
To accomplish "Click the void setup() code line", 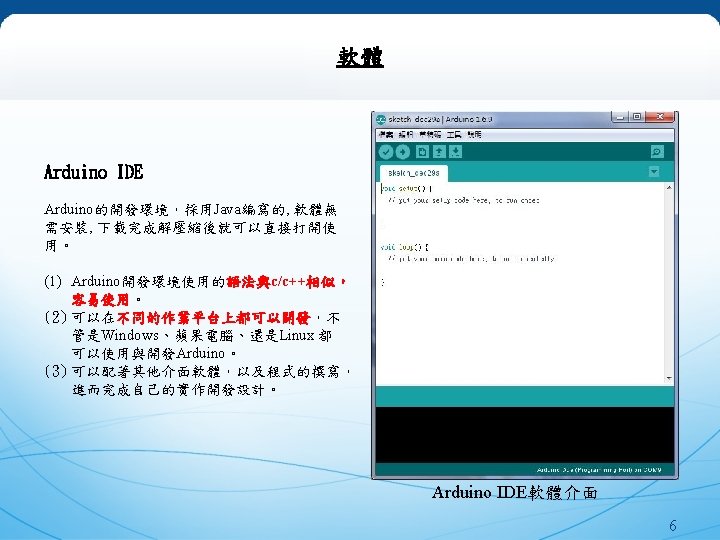I will click(406, 188).
